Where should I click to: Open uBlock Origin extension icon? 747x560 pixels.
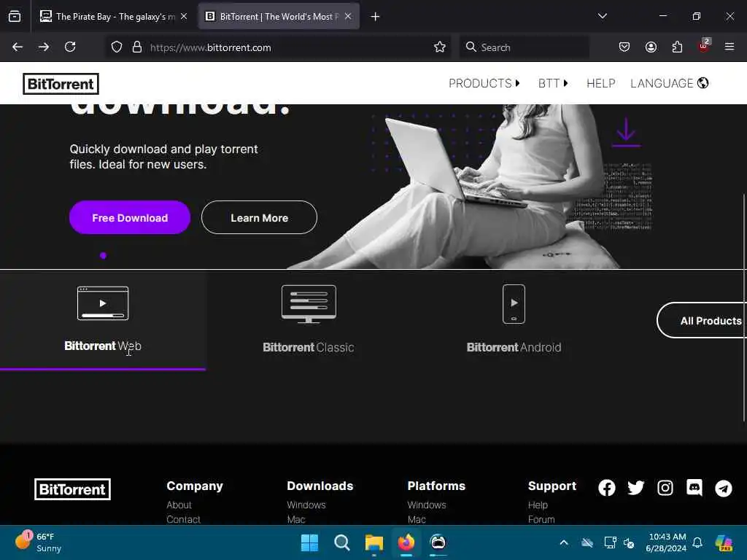point(704,46)
